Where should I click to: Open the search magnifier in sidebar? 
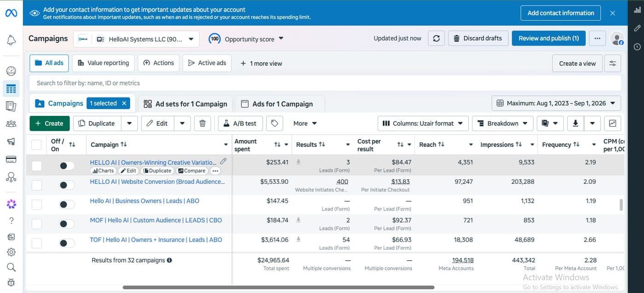[11, 267]
